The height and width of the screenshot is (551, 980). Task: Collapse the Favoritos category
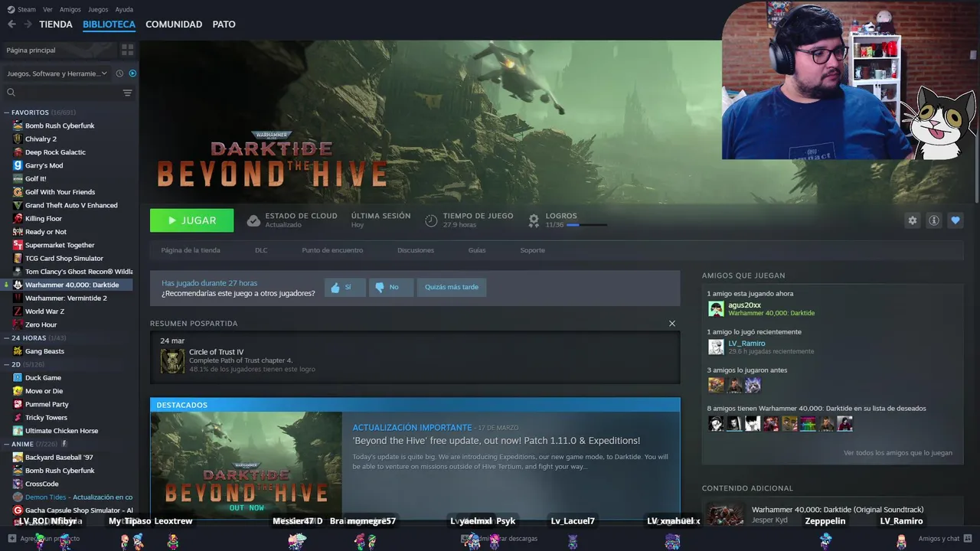6,112
